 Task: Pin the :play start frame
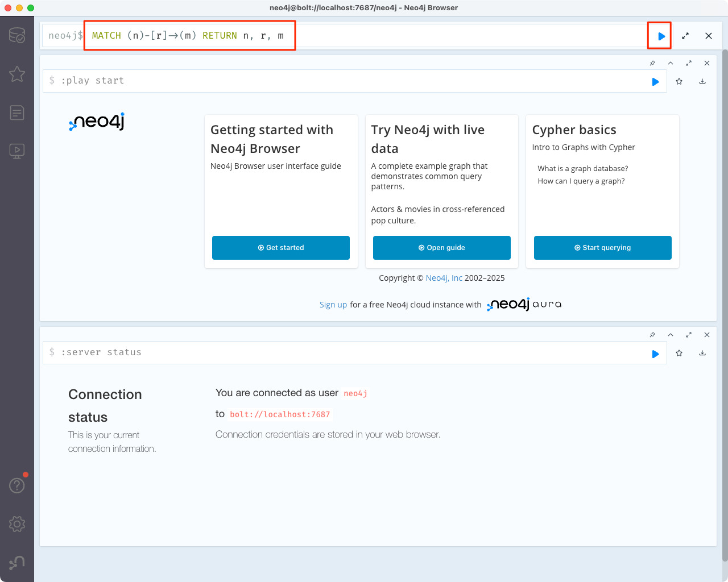point(652,63)
